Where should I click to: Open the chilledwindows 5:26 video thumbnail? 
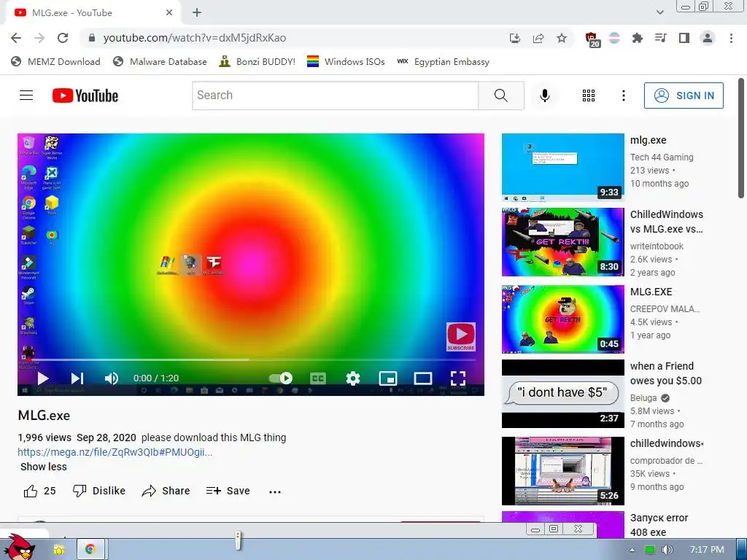click(x=562, y=470)
